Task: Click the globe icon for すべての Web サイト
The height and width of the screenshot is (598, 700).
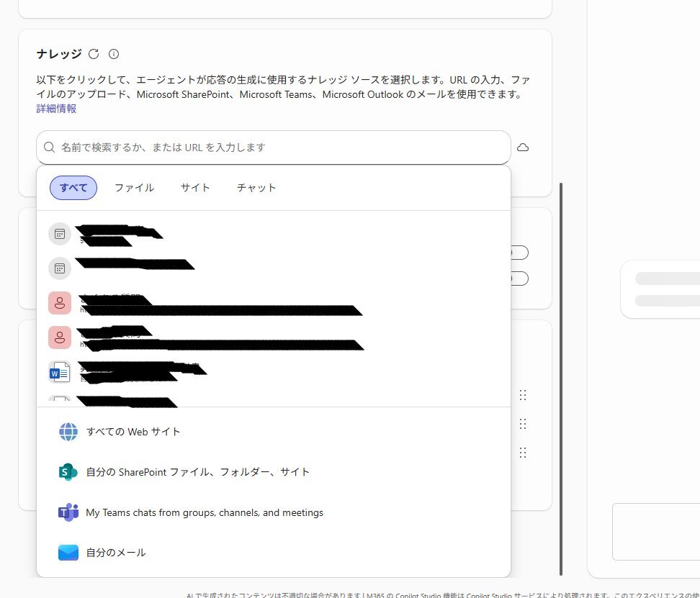Action: [68, 432]
